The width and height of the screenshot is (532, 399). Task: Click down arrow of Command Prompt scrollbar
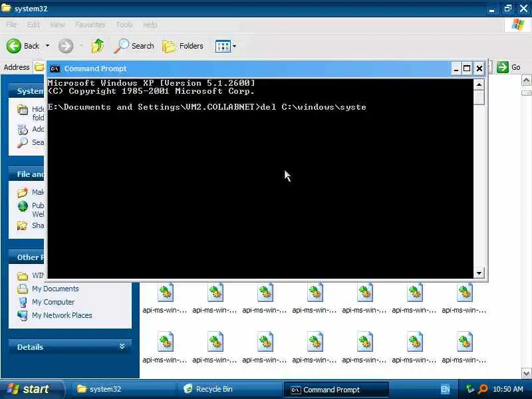[x=479, y=273]
